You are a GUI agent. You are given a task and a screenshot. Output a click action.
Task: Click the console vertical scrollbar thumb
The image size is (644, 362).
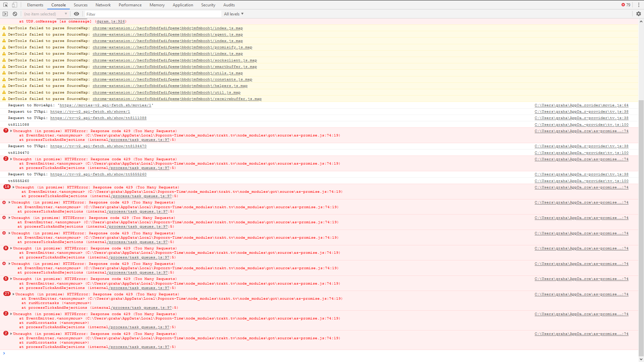point(641,228)
